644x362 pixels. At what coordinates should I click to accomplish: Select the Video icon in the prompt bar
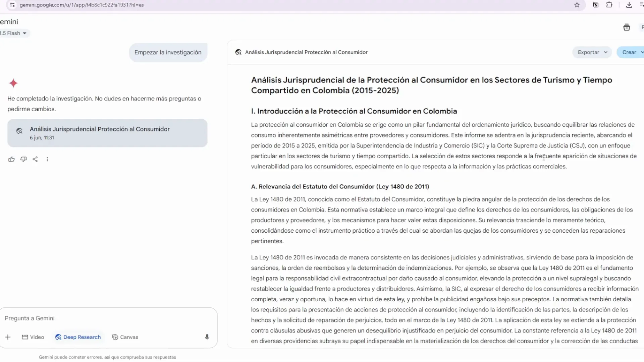[x=33, y=337]
